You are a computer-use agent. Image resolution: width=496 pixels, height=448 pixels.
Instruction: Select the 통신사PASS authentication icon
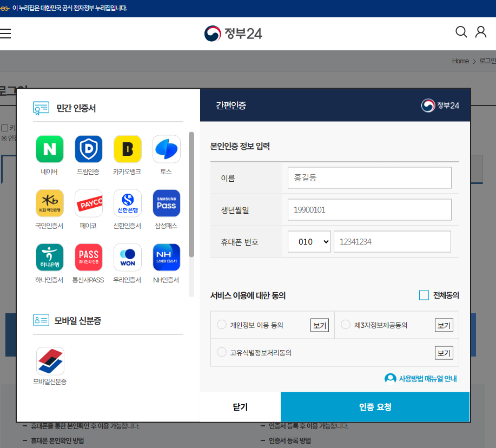88,257
